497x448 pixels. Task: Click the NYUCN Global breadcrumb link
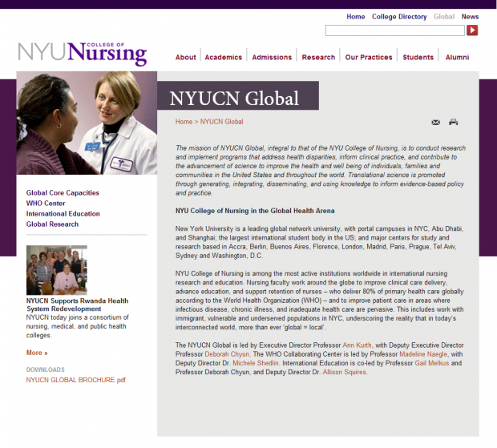[221, 122]
